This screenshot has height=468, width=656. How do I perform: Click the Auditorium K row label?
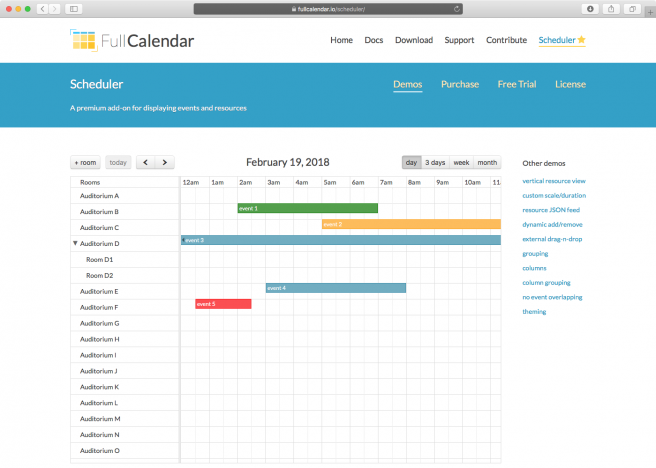(x=100, y=387)
